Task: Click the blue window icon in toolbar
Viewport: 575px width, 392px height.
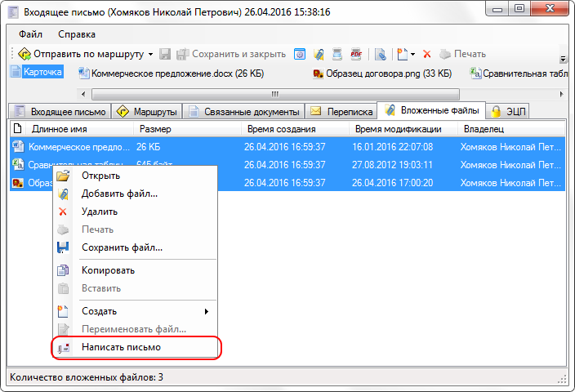Action: coord(300,54)
